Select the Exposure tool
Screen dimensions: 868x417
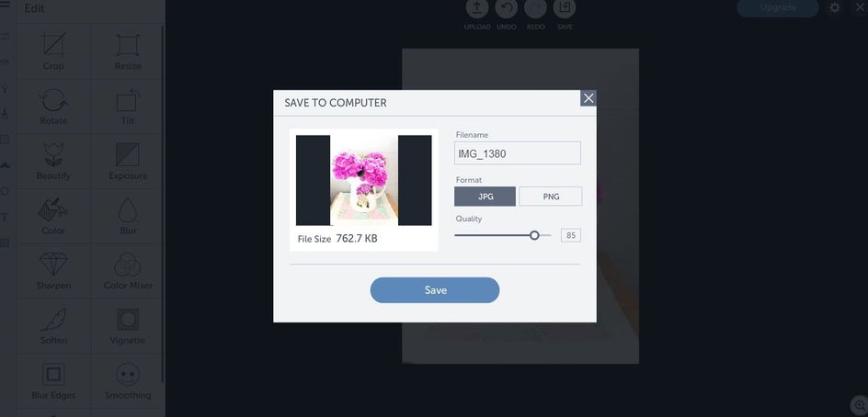pyautogui.click(x=128, y=155)
